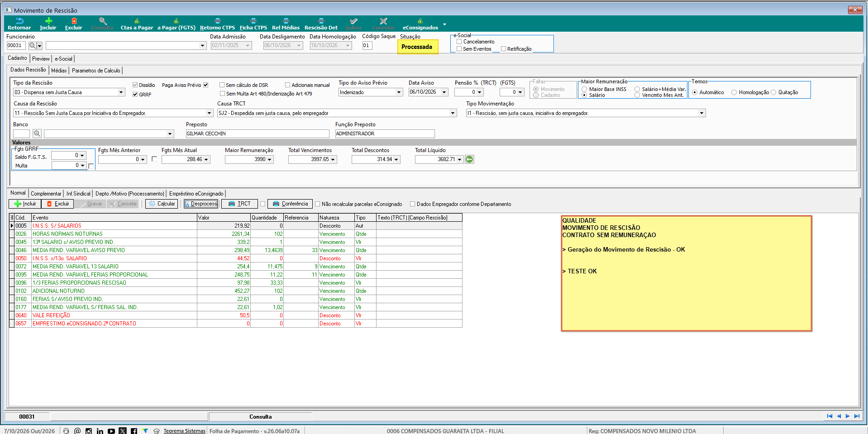Open Rel Médias report icon
The height and width of the screenshot is (434, 868).
(286, 21)
